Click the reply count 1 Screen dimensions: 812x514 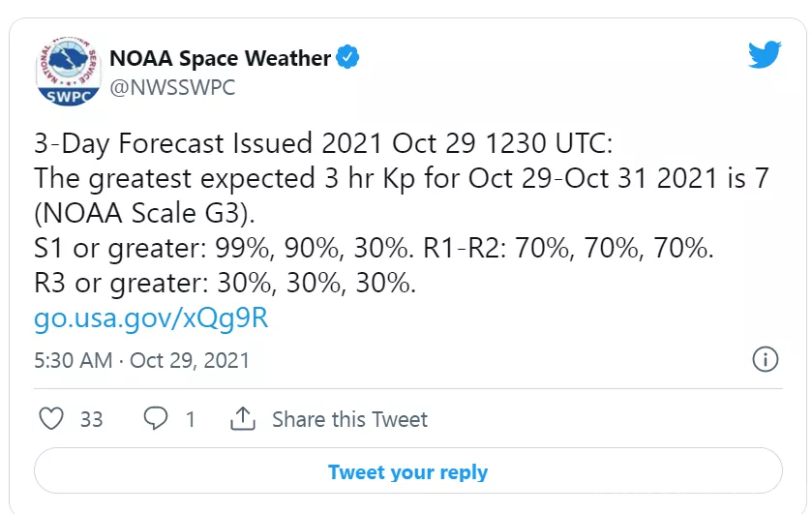[x=191, y=419]
